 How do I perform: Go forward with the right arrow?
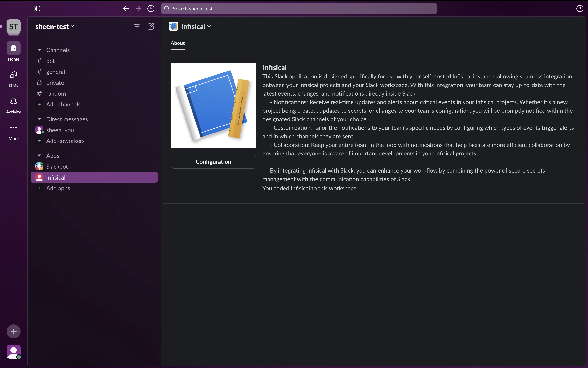pyautogui.click(x=138, y=9)
